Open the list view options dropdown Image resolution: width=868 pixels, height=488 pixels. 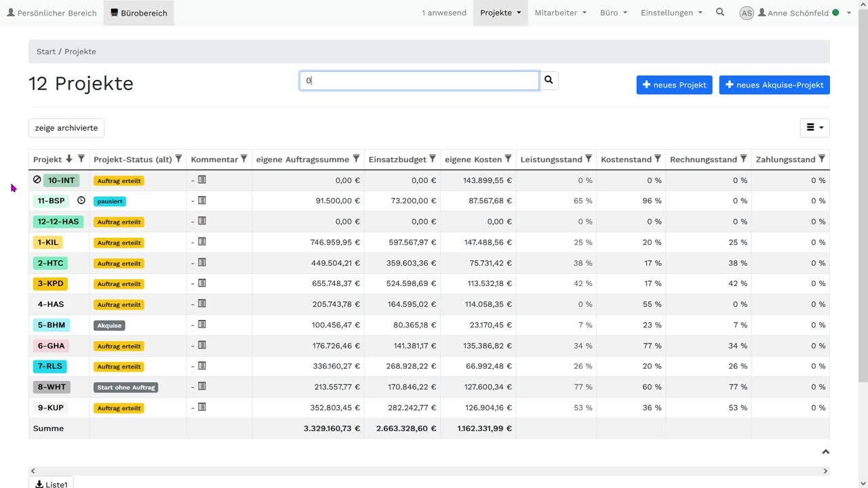pos(814,127)
